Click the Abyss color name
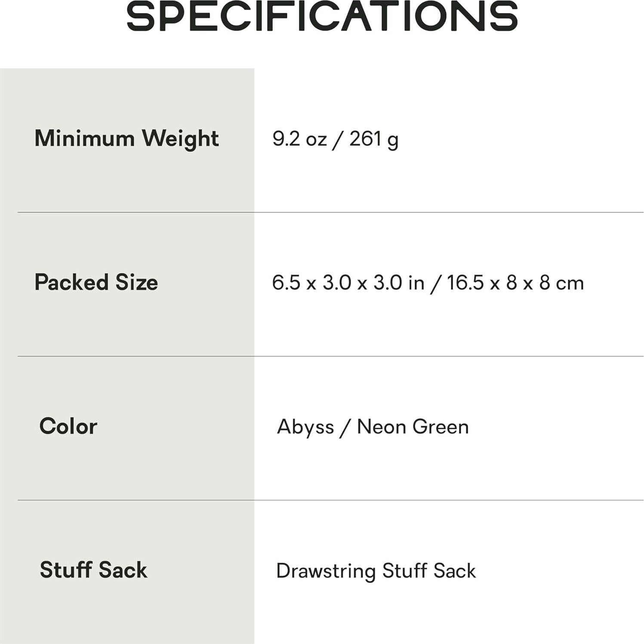 click(305, 427)
